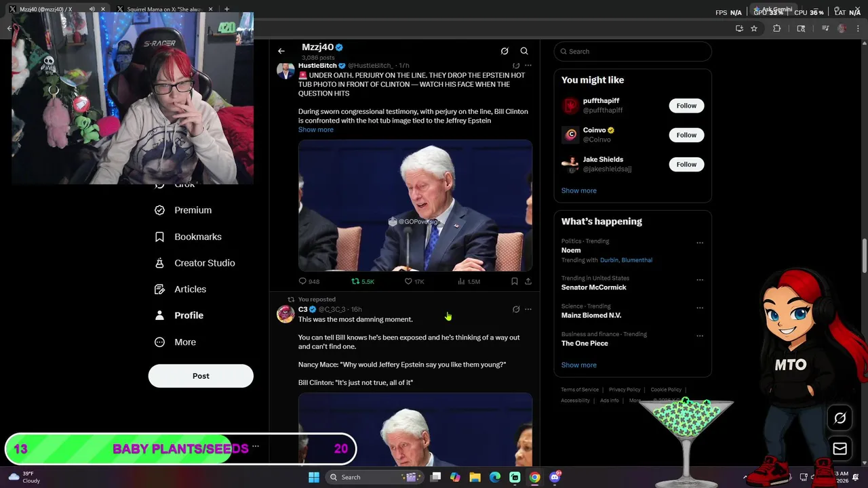Screen dimensions: 868x488
Task: Open File Explorer from taskbar
Action: (x=475, y=477)
